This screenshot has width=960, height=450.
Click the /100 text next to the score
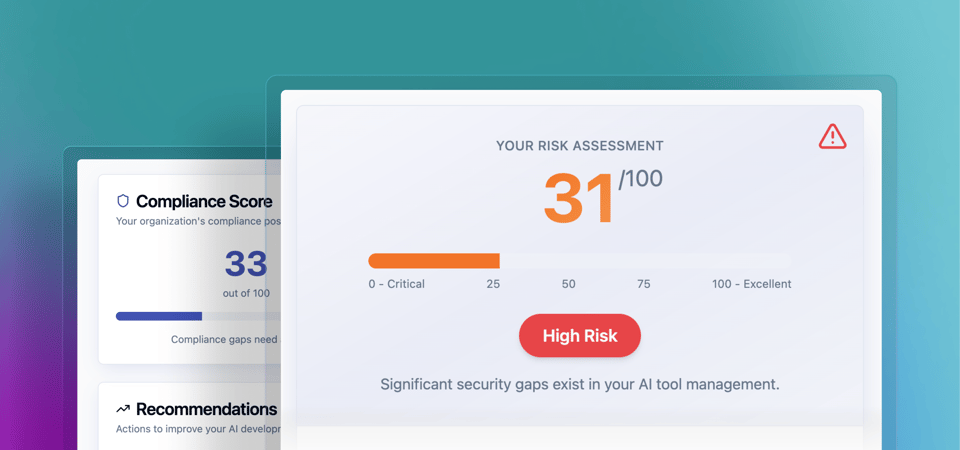[640, 180]
